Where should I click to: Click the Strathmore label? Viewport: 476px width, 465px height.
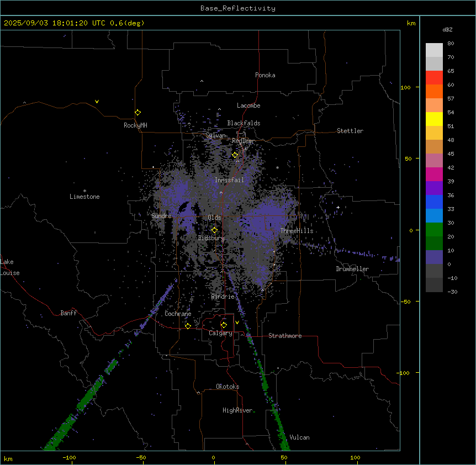pyautogui.click(x=285, y=336)
